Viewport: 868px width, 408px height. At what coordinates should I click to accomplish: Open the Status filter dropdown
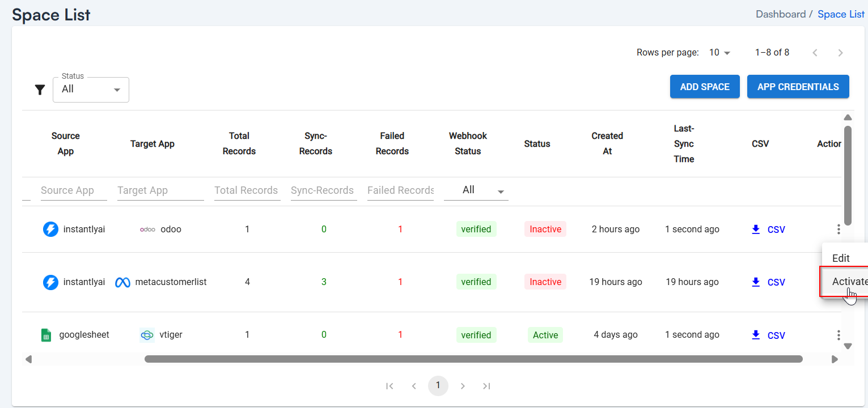click(91, 90)
